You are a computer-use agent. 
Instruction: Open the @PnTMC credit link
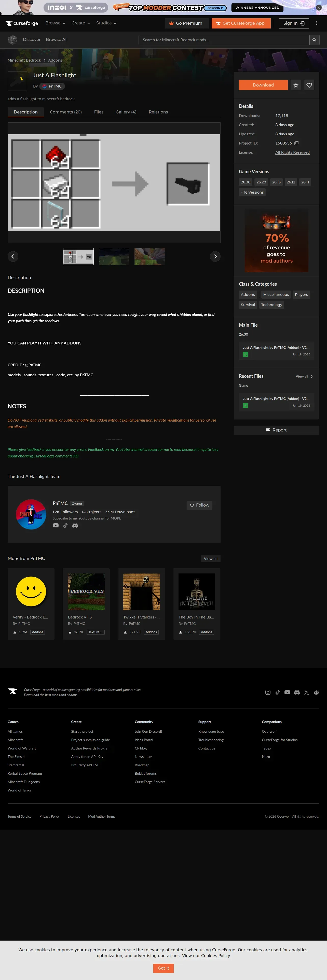33,365
